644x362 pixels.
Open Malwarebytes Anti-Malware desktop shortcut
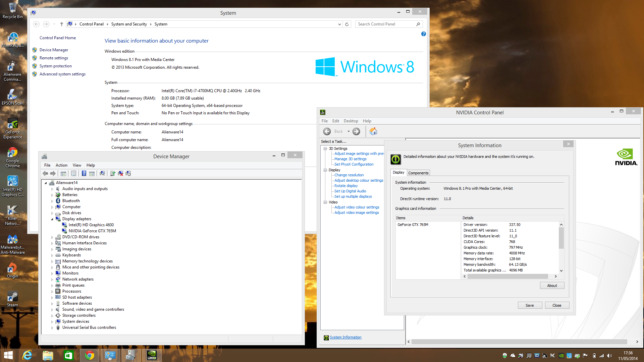click(x=12, y=244)
